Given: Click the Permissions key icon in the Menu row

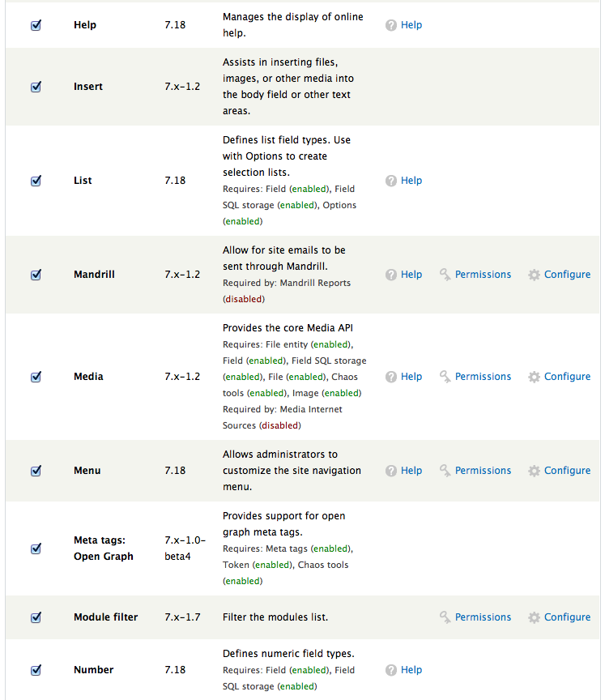Looking at the screenshot, I should (x=446, y=471).
